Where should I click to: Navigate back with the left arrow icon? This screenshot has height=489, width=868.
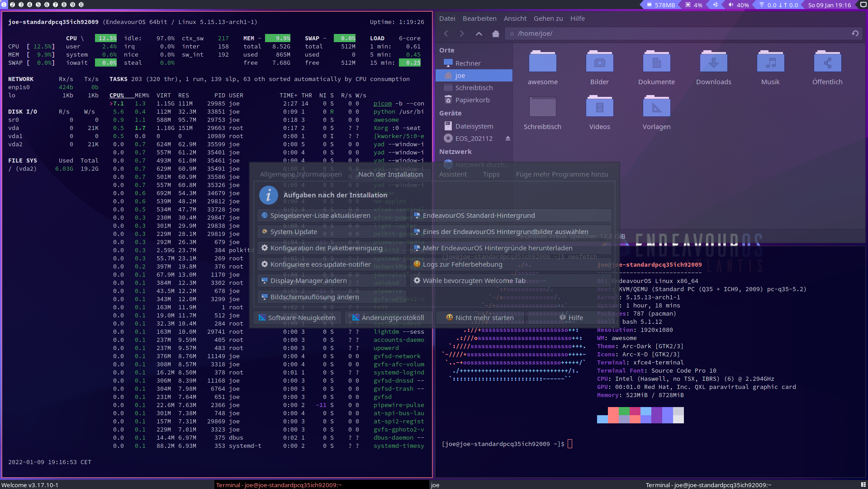446,34
